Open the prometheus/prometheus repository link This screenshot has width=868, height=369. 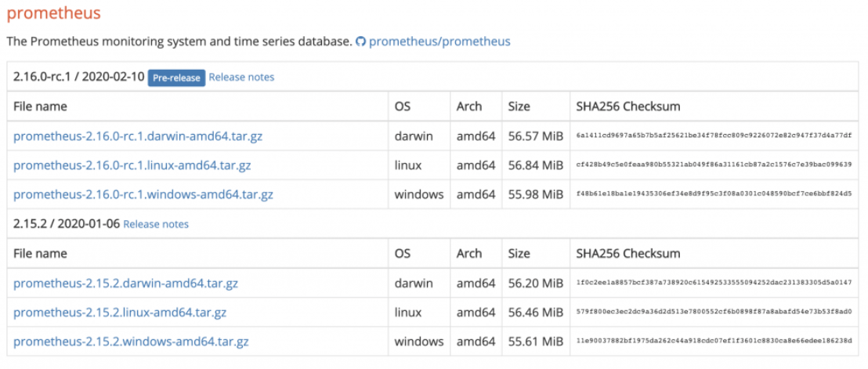(x=439, y=42)
